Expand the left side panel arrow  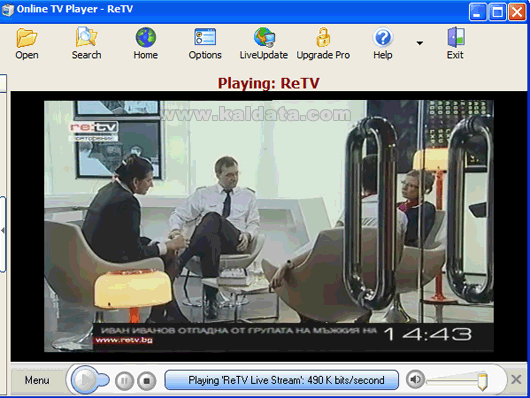(3, 231)
